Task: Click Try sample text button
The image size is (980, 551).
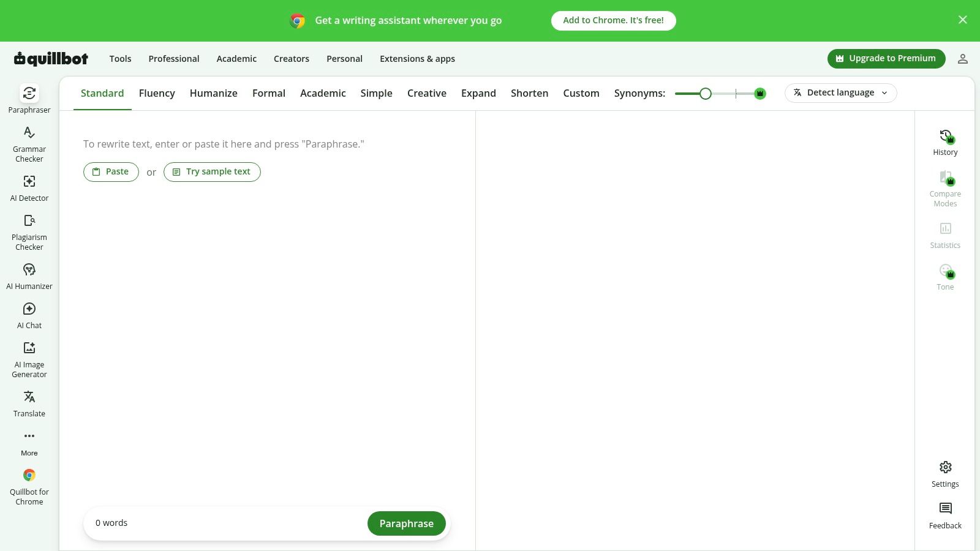Action: coord(212,172)
